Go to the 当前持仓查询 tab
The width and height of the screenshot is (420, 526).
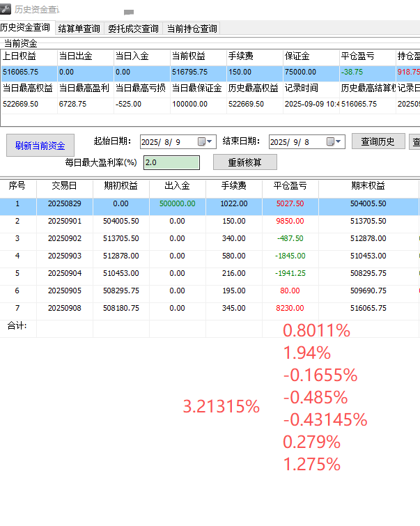pos(192,29)
